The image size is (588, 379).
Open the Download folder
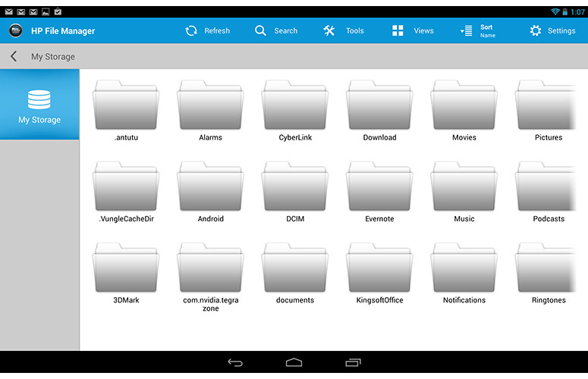click(379, 111)
